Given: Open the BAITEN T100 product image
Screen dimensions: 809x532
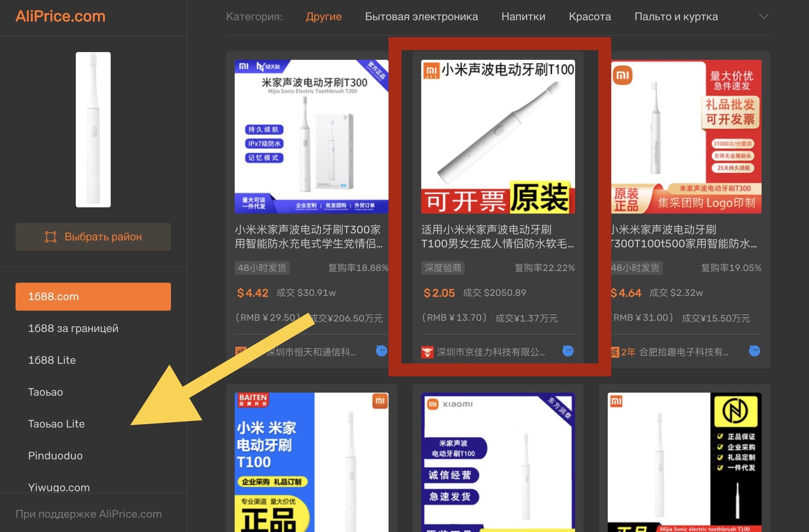Looking at the screenshot, I should point(311,462).
